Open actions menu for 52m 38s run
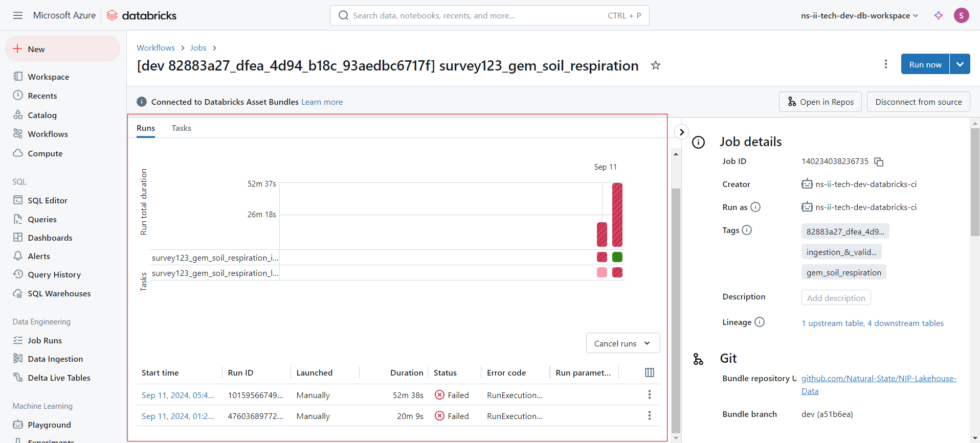Viewport: 980px width, 443px height. (x=650, y=394)
